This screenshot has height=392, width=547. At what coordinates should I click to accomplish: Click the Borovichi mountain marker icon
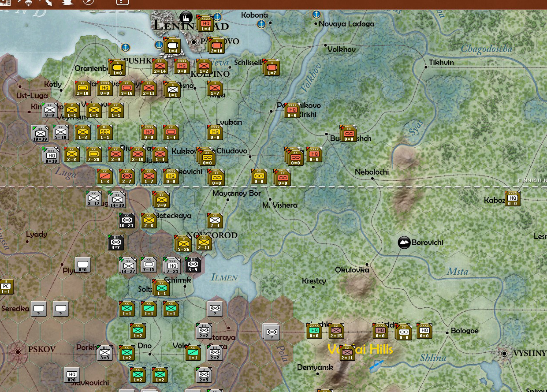[404, 243]
